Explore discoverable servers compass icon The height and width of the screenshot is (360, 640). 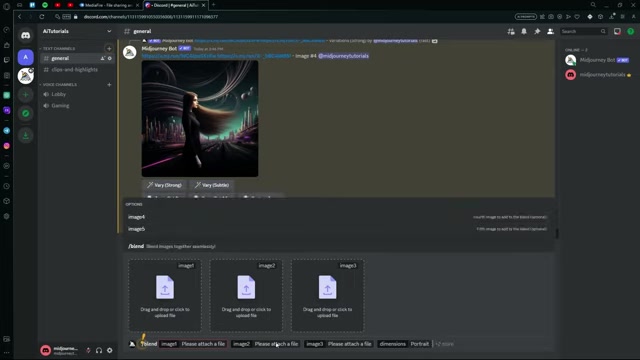[x=25, y=113]
